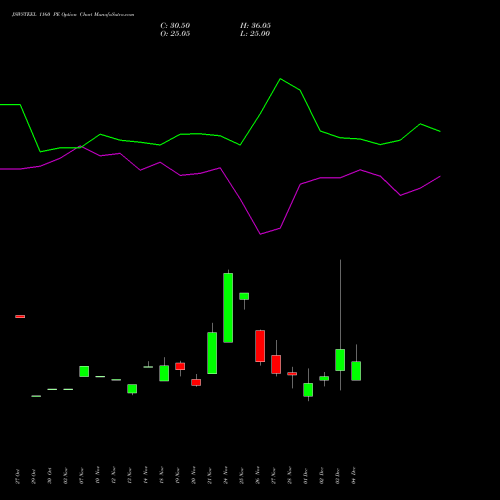Click the small green candle above 25 Nov
This screenshot has width=500, height=500.
click(244, 296)
